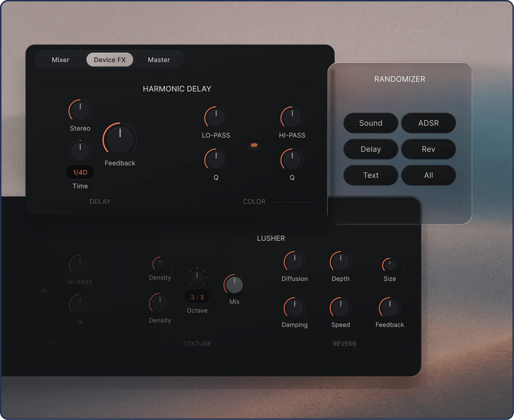Click the dimmed HI-PASS knob in the back panel
This screenshot has width=514, height=420.
pos(80,265)
